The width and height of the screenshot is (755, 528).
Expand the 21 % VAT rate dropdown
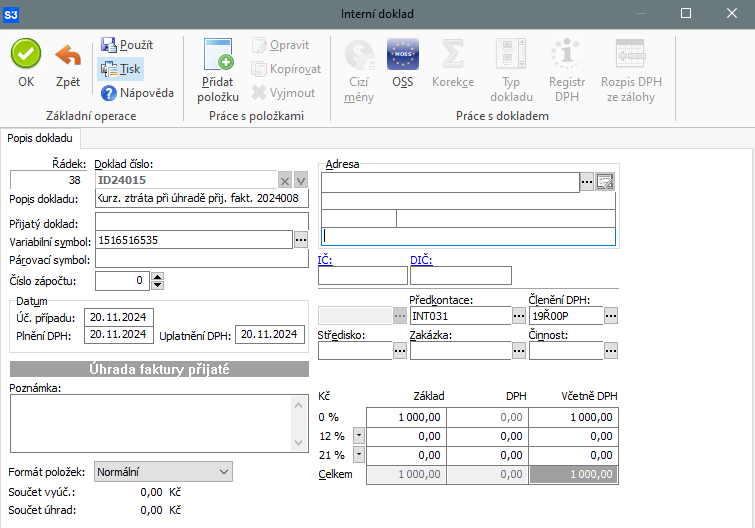click(359, 455)
